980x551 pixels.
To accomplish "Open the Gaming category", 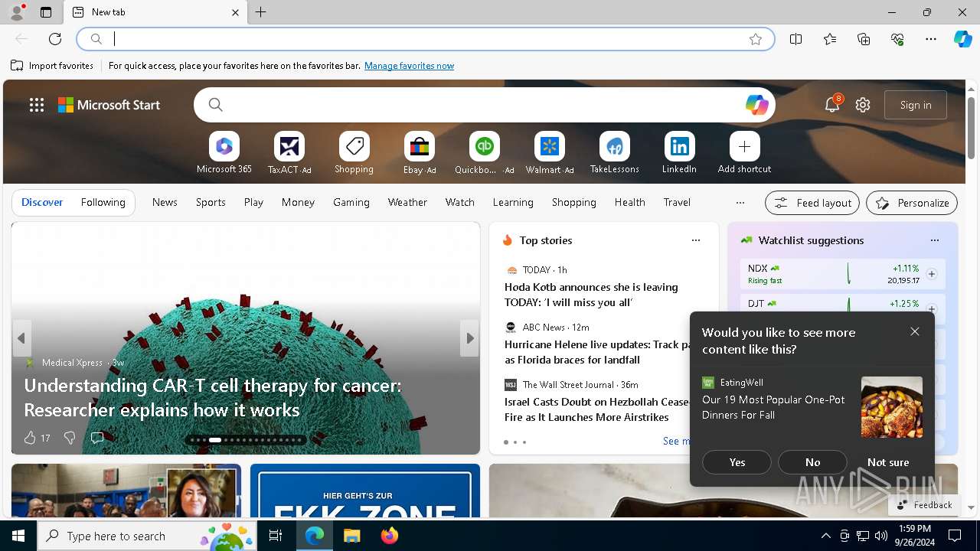I will 351,202.
